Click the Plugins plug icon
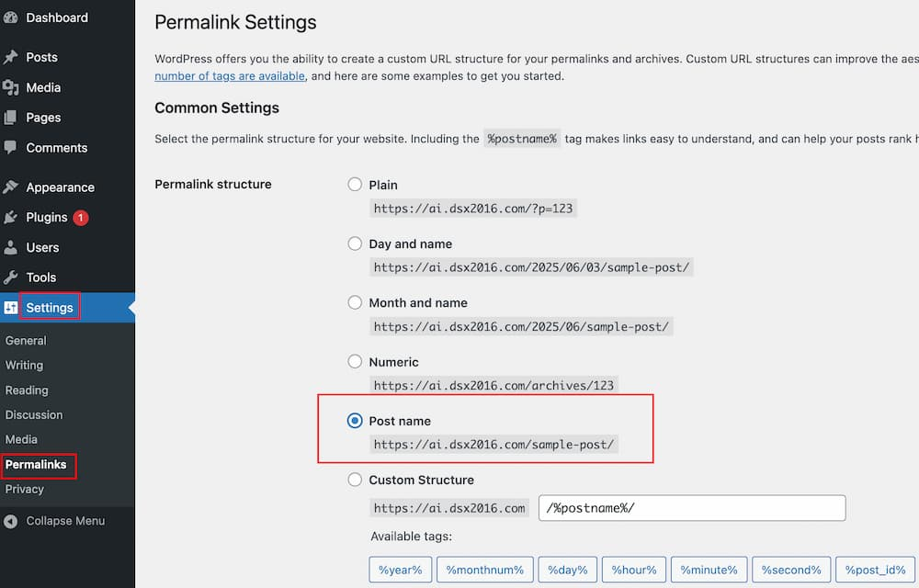 tap(10, 217)
